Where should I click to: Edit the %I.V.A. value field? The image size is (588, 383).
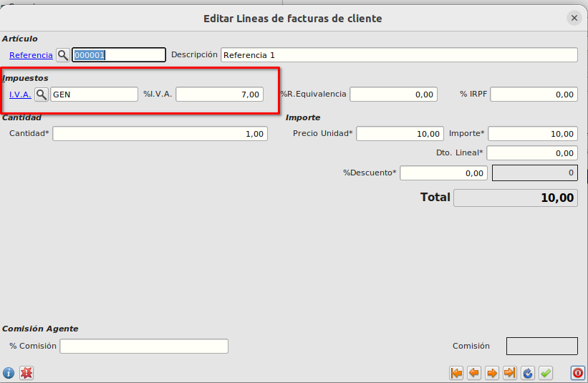point(220,94)
